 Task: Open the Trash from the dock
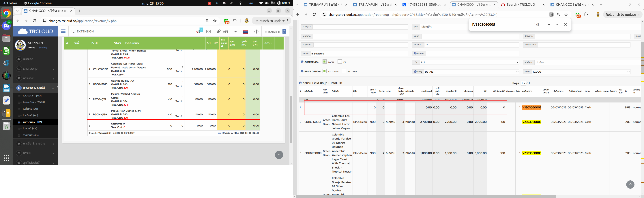pos(7,126)
